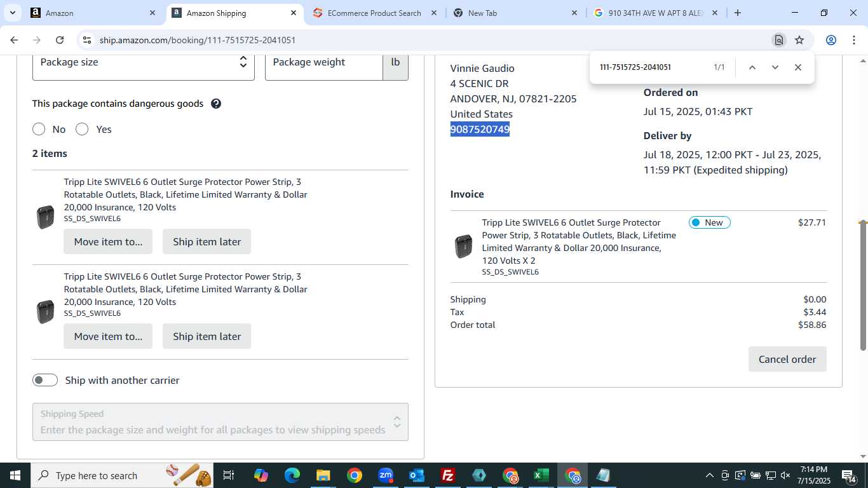868x488 pixels.
Task: Click the taskbar search box
Action: [123, 475]
